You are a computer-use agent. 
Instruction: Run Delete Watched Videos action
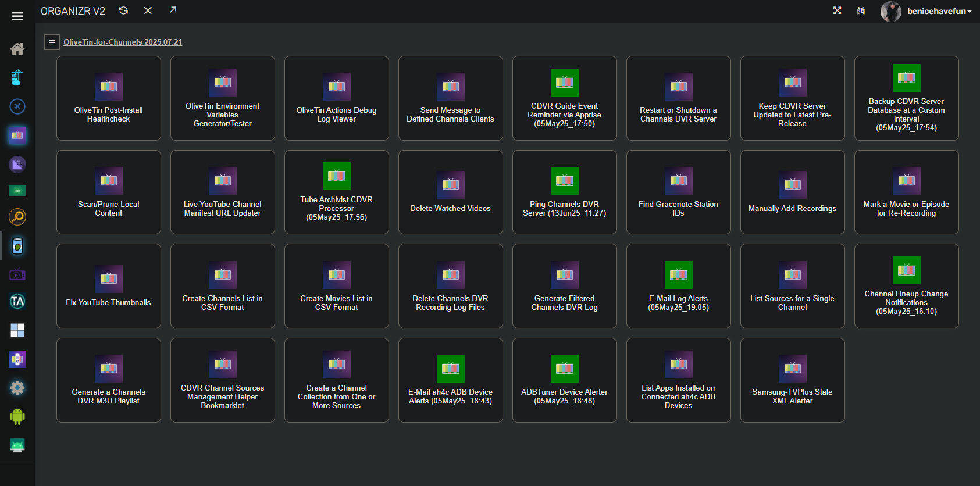coord(450,192)
